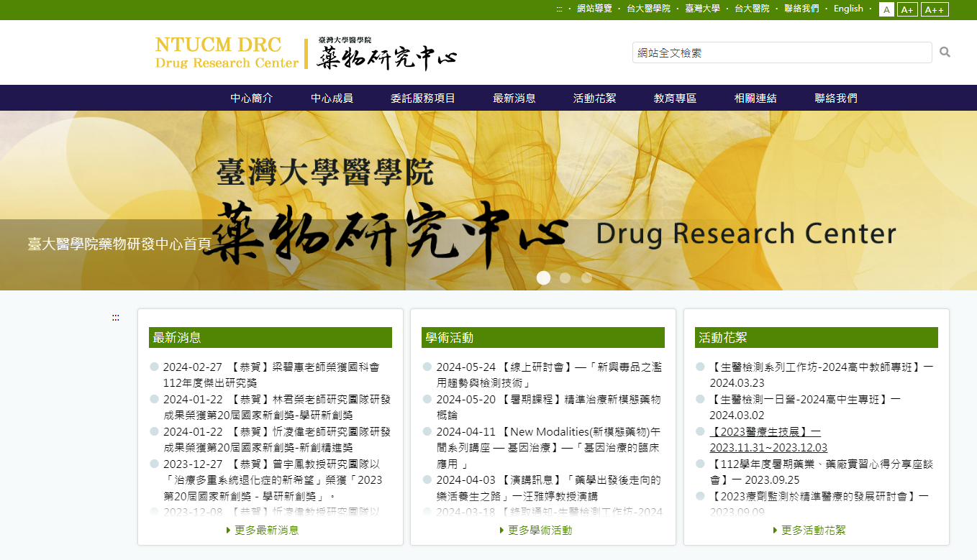
Task: Select the second carousel slide dot
Action: point(565,277)
